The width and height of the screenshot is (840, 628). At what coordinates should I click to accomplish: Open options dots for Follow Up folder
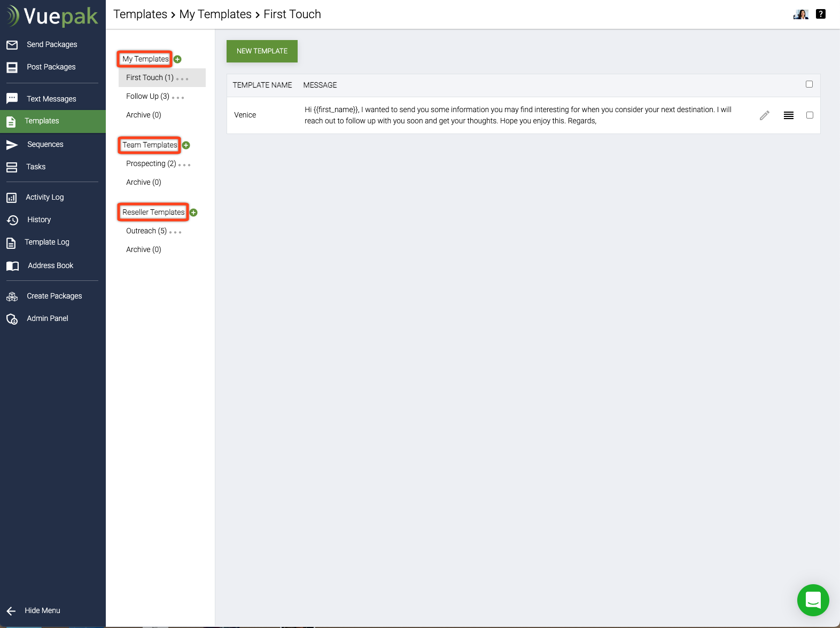178,98
